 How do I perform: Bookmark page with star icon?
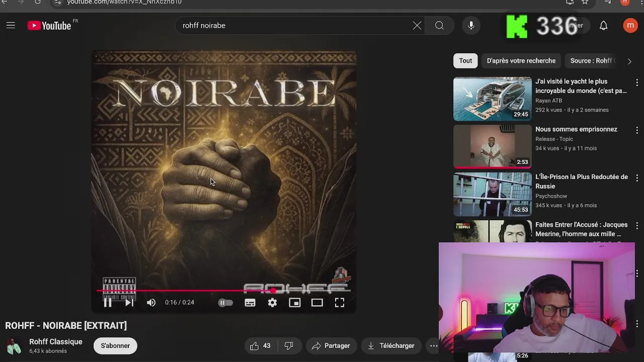click(x=585, y=2)
